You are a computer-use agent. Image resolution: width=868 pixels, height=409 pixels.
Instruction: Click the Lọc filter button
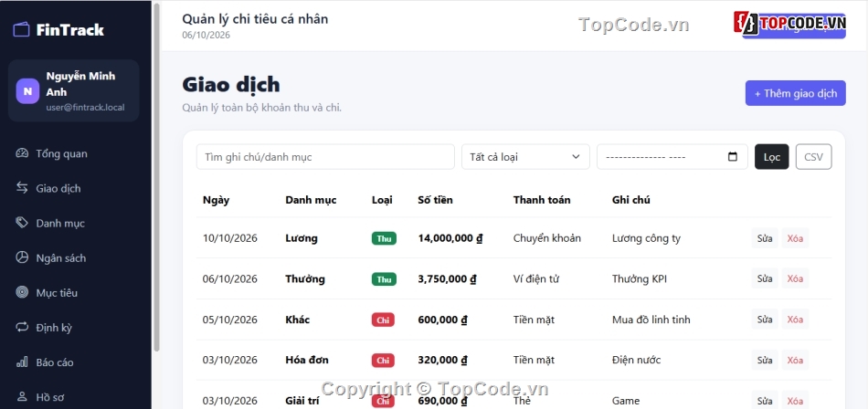[772, 157]
